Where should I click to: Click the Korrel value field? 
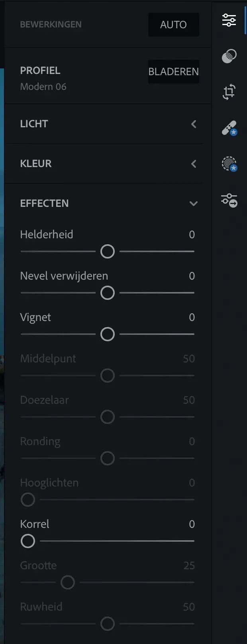pos(192,524)
